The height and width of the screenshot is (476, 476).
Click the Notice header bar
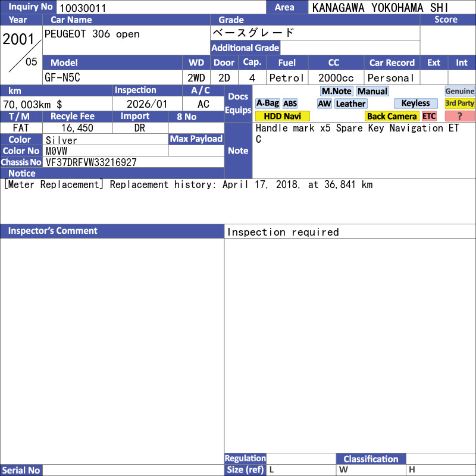[x=112, y=173]
